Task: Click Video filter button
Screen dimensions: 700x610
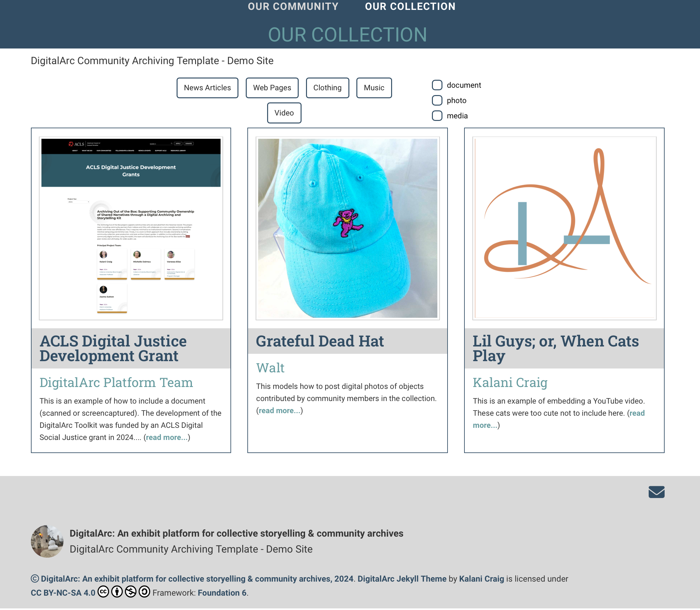Action: pyautogui.click(x=284, y=113)
